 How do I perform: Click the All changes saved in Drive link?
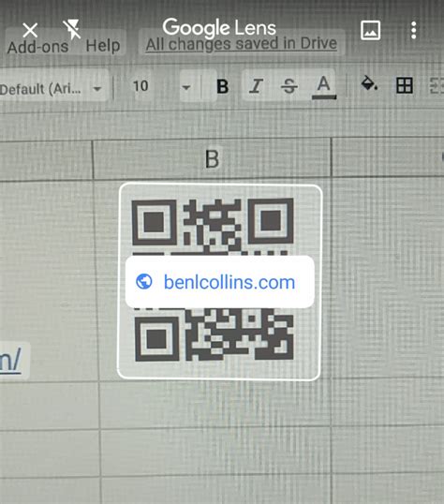coord(241,44)
